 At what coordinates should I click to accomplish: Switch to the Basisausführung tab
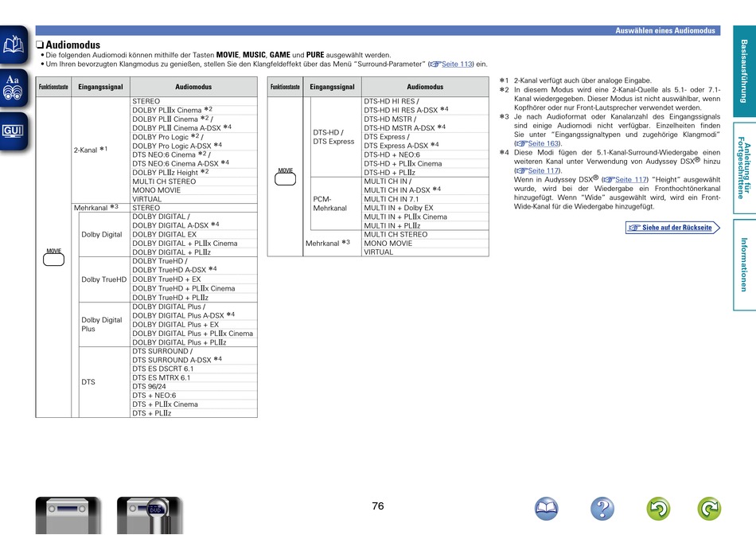pos(744,71)
